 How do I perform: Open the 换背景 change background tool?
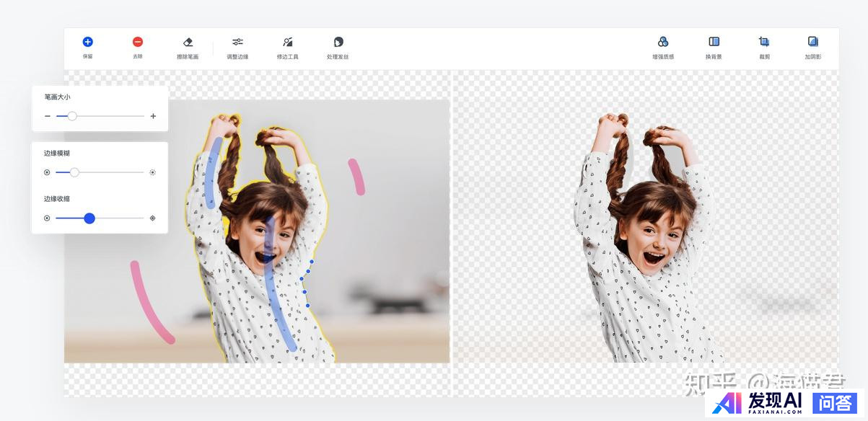point(714,43)
